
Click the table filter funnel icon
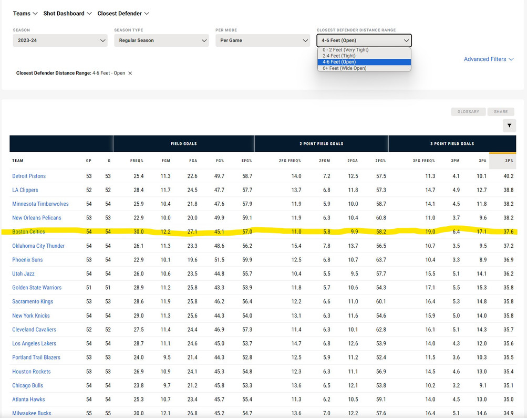509,125
